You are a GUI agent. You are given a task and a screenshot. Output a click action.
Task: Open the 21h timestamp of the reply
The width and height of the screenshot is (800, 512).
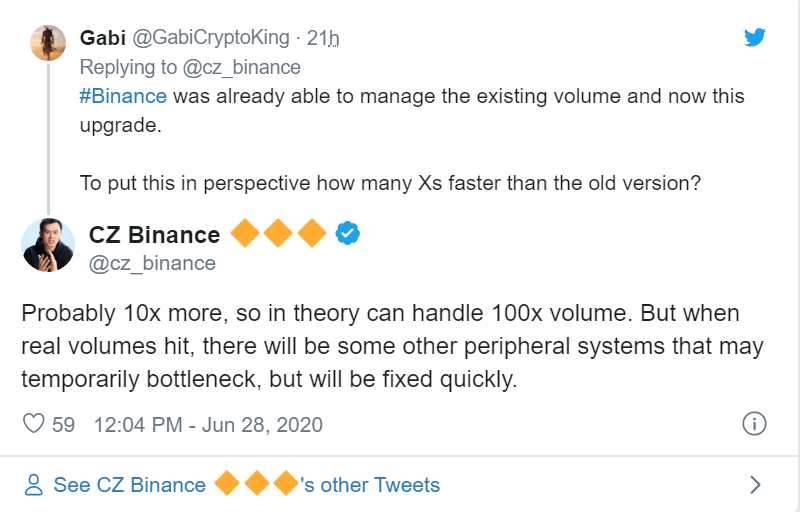tap(323, 39)
